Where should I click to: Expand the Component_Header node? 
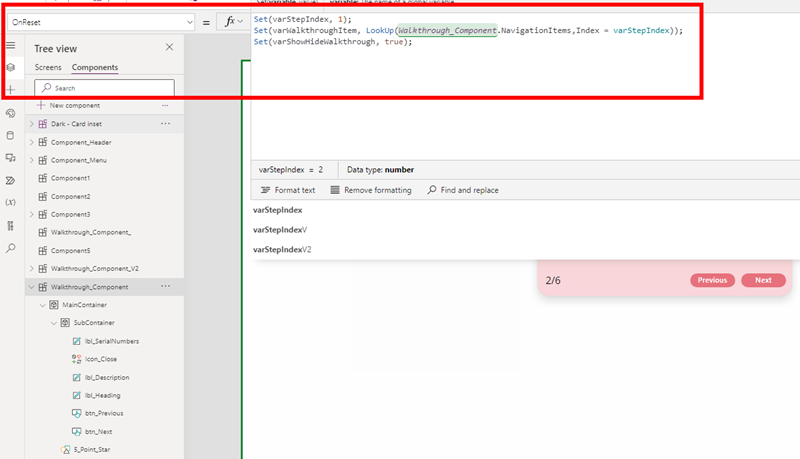tap(32, 142)
